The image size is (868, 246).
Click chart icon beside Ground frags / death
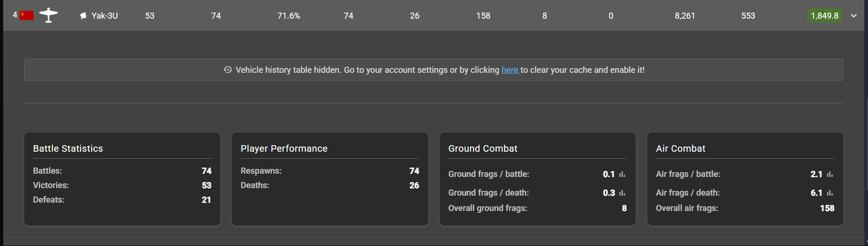coord(622,193)
